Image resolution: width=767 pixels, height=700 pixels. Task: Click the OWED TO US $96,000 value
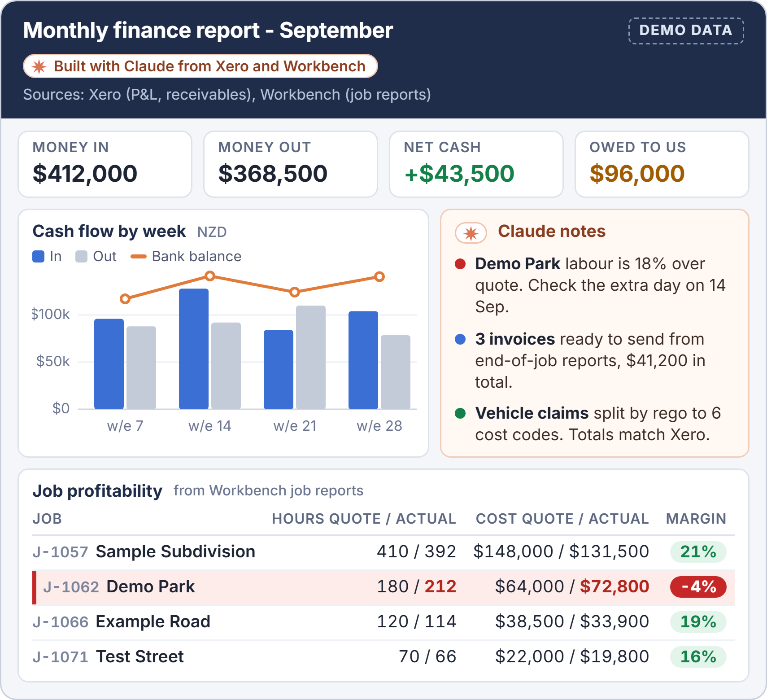point(637,174)
